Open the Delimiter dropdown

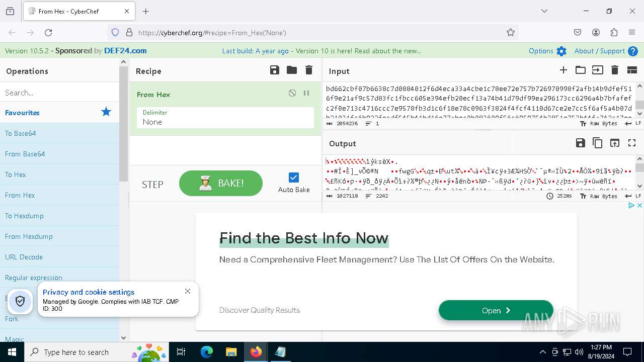[x=225, y=118]
